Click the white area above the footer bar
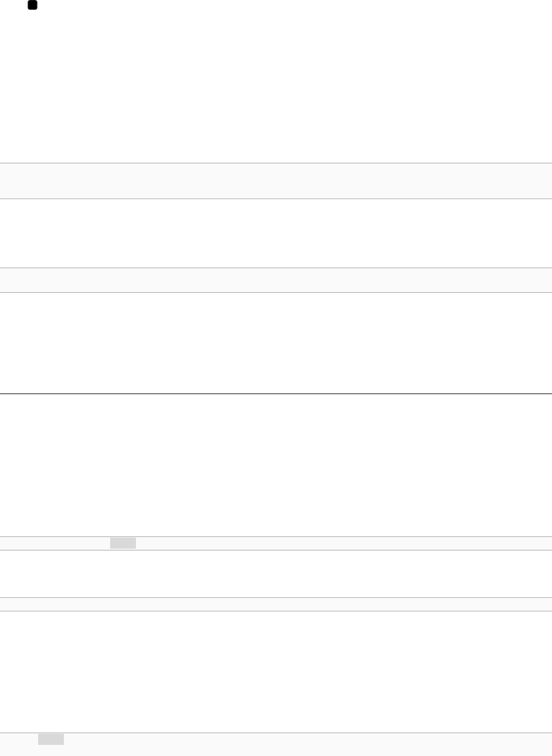The image size is (552, 756). 276,672
